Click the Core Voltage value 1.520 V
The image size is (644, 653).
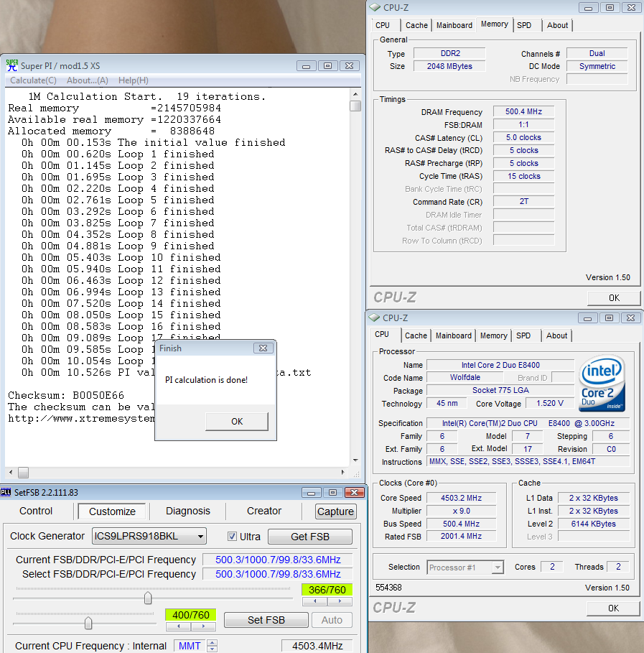[x=550, y=403]
